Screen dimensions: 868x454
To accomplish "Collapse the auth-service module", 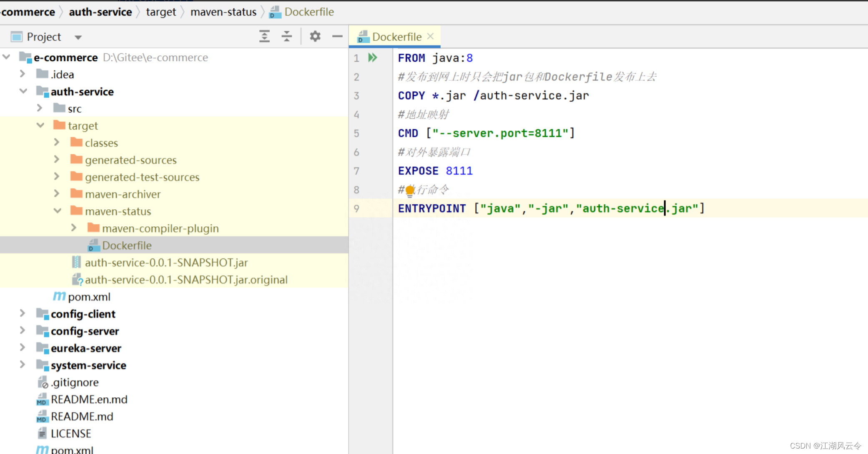I will pos(23,91).
